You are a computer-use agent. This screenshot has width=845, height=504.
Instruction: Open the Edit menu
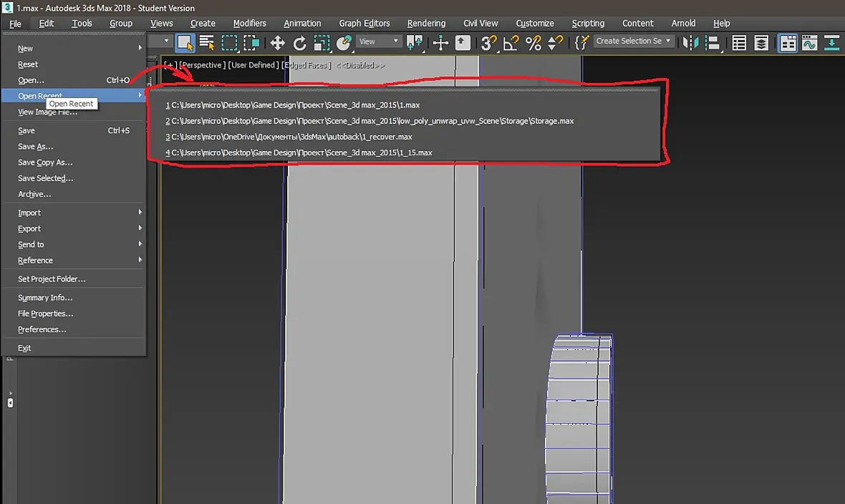click(47, 23)
